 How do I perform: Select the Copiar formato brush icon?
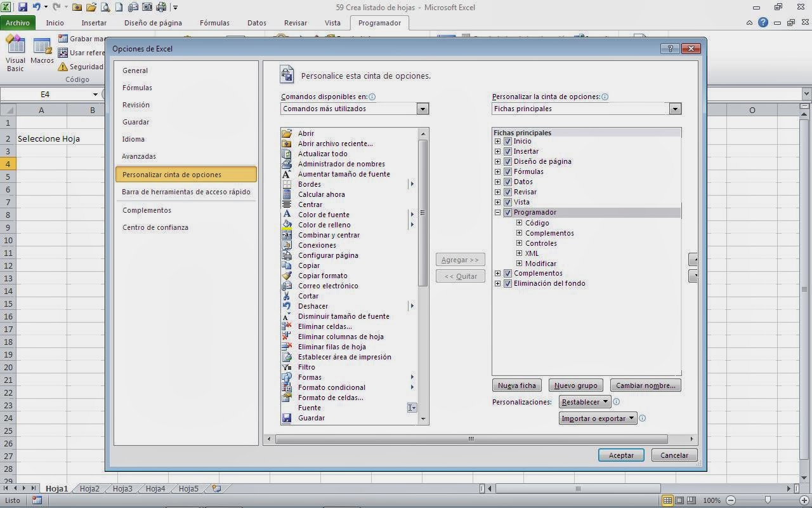pos(287,276)
